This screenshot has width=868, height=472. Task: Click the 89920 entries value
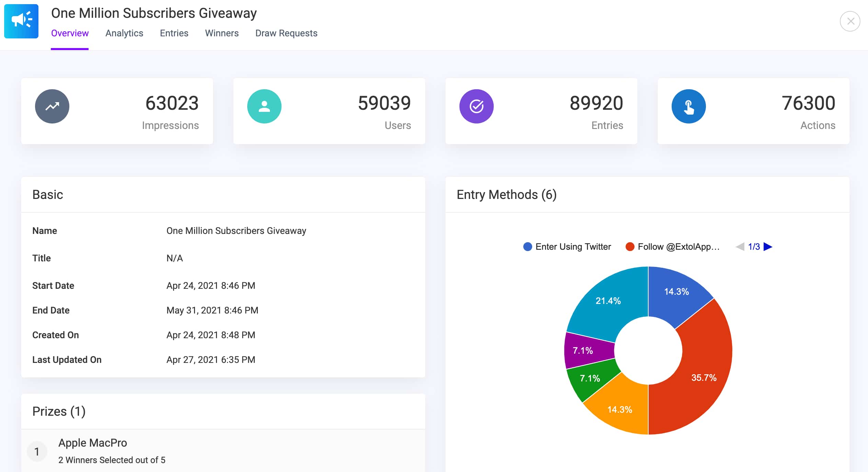(x=596, y=103)
